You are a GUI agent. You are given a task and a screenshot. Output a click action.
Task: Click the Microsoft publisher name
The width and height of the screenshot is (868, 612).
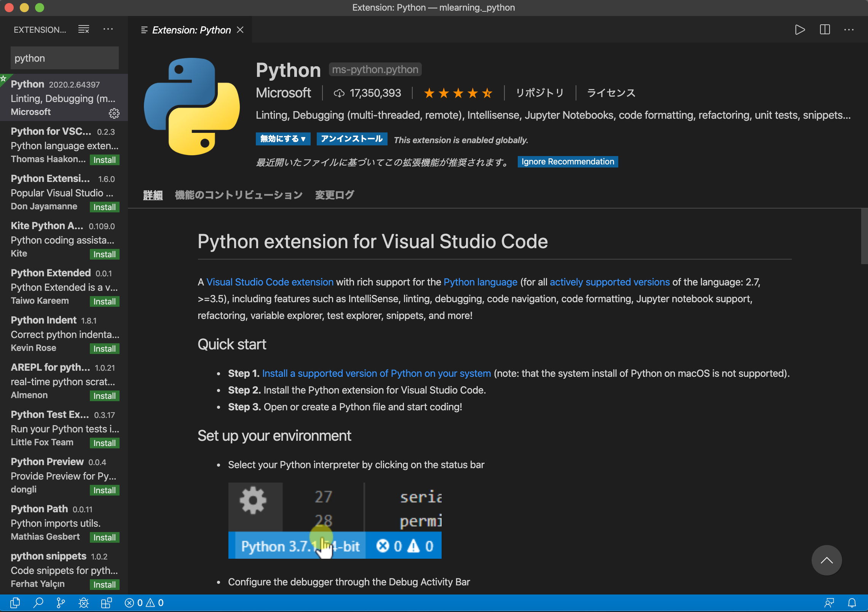tap(283, 93)
